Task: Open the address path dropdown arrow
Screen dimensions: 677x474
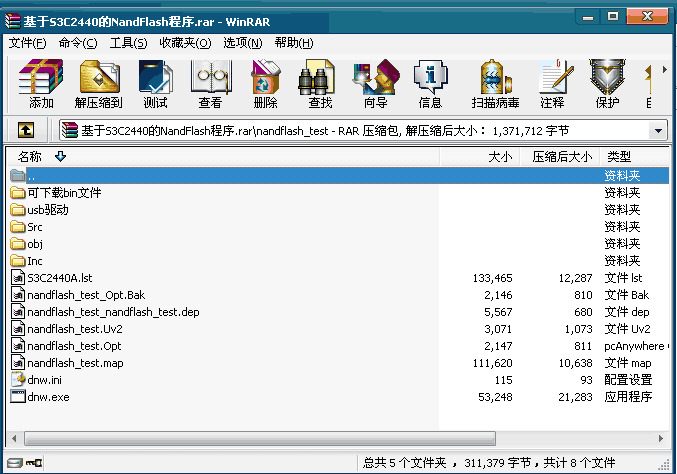Action: click(x=658, y=130)
